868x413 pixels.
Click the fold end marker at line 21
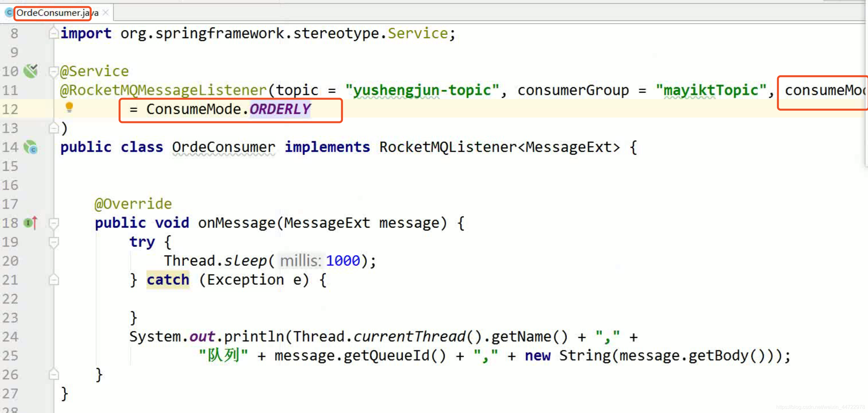pos(54,280)
